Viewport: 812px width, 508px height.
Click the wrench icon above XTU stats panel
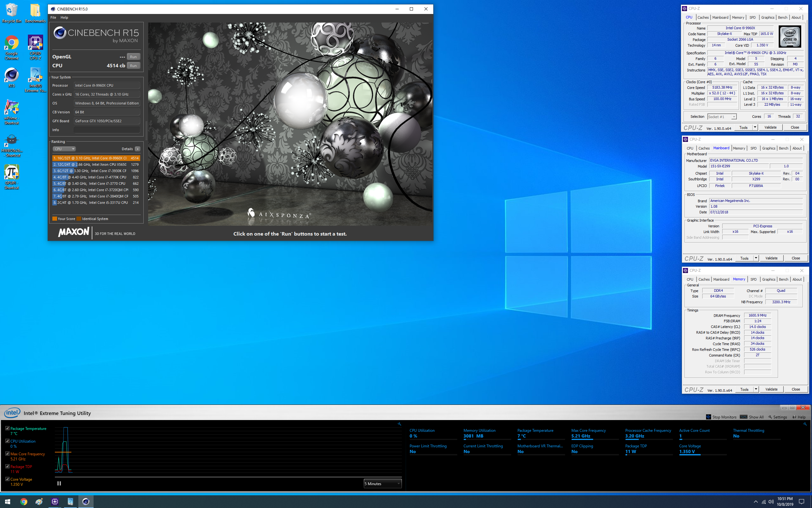tap(805, 424)
